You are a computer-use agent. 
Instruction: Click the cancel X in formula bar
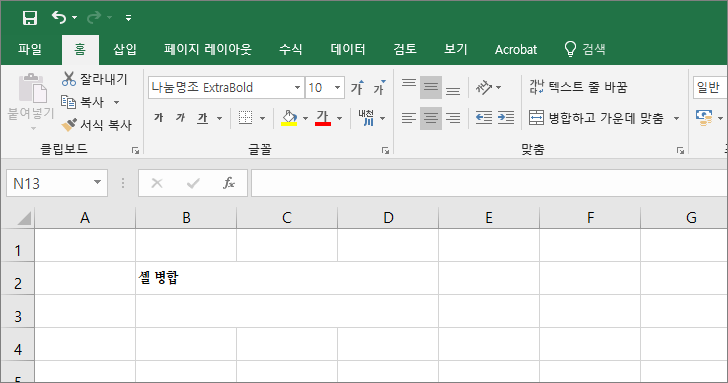[x=157, y=183]
